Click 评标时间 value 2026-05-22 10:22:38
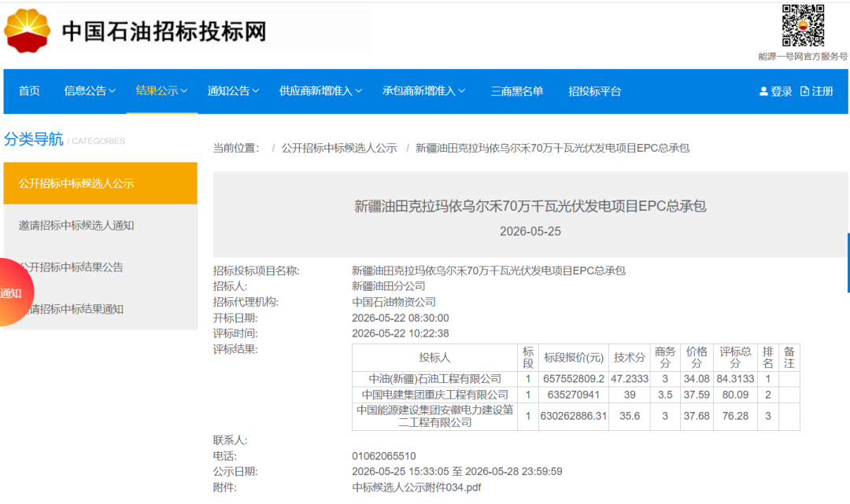850x504 pixels. point(400,333)
